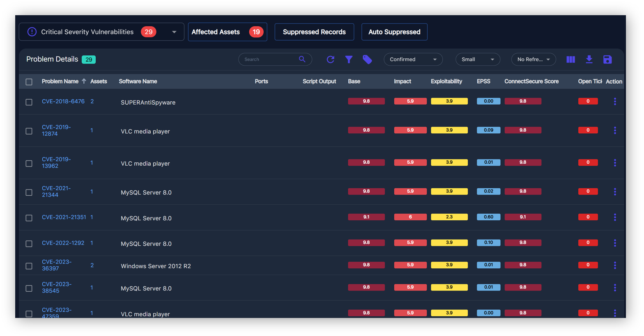Screen dimensions: 644x336
Task: Open the Small row size dropdown
Action: click(478, 59)
